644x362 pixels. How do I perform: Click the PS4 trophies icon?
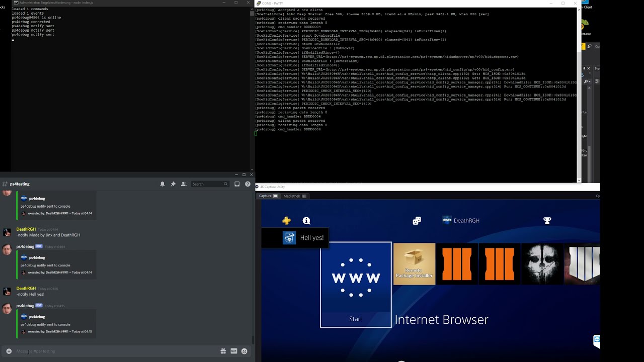coord(547,220)
